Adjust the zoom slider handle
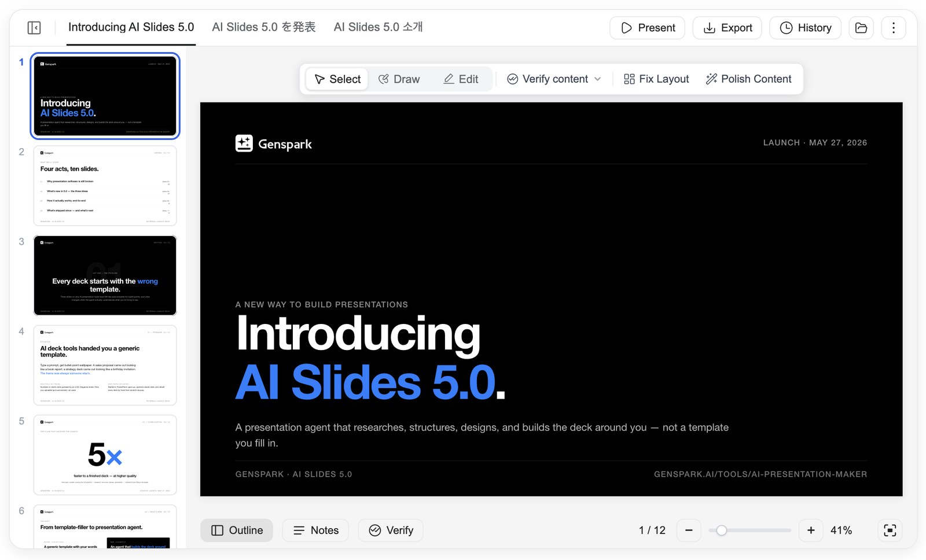The height and width of the screenshot is (560, 926). (x=721, y=530)
